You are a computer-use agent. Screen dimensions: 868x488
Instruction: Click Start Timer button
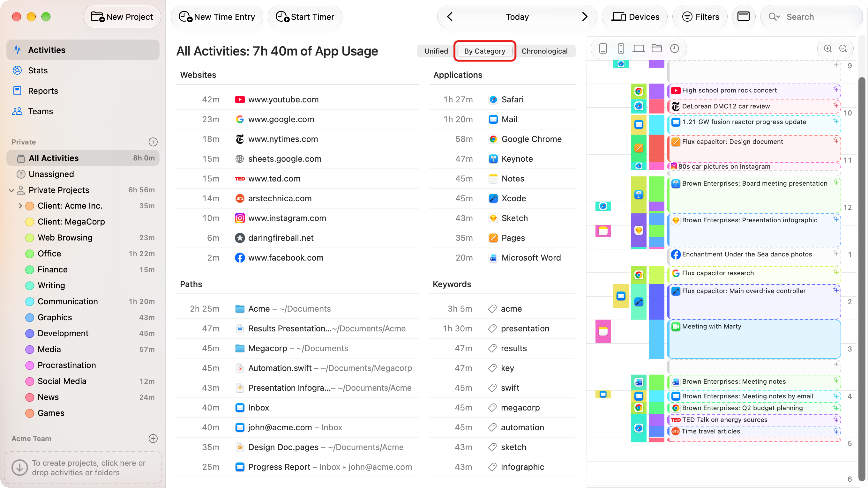pos(305,17)
